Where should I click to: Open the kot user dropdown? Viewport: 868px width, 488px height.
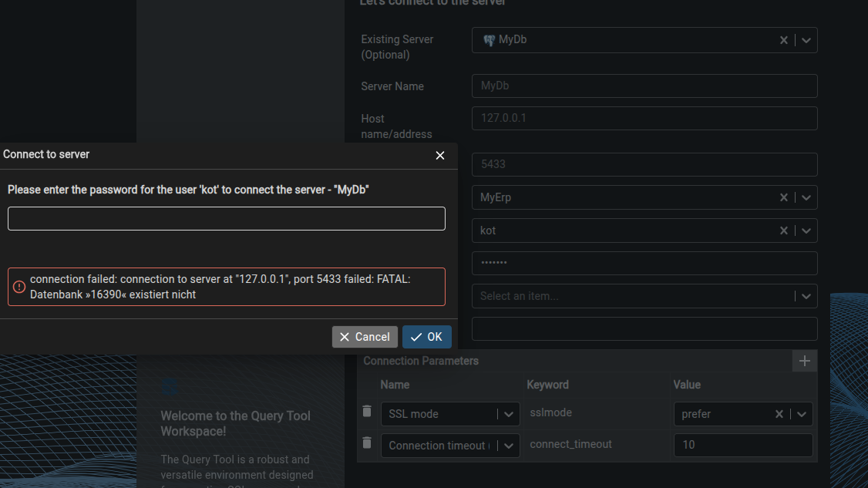(x=806, y=231)
